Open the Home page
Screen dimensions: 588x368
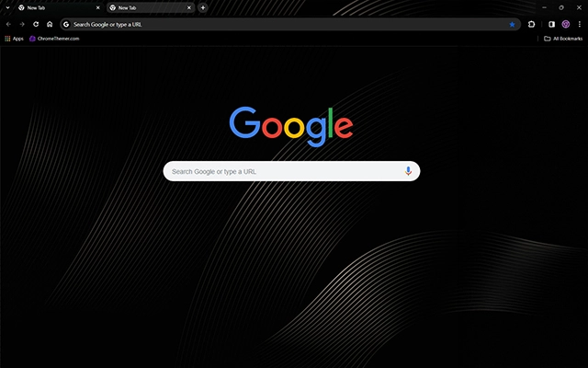(50, 24)
